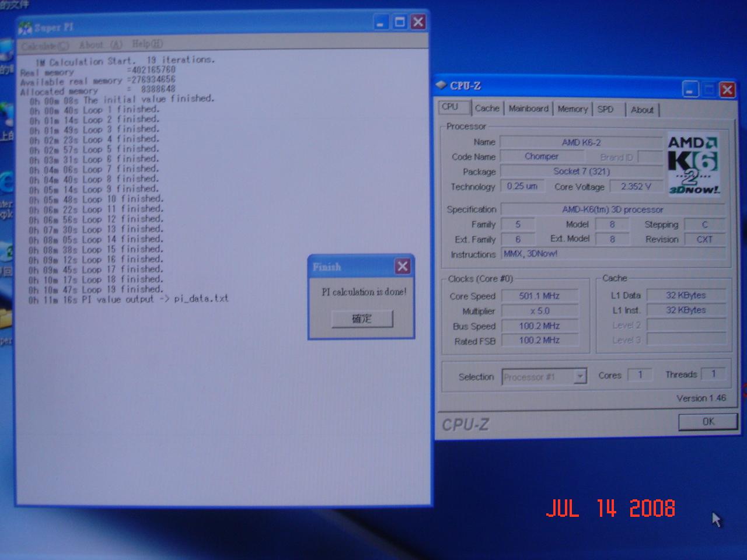Click the Threads count field

point(713,374)
